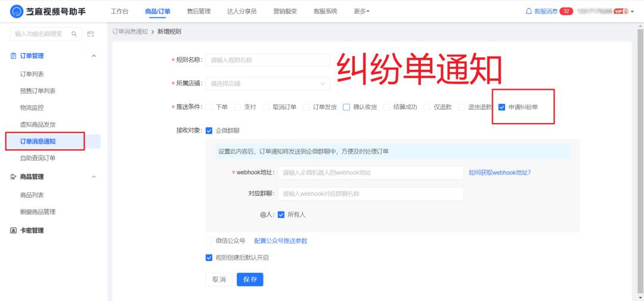The width and height of the screenshot is (644, 301).
Task: Uncheck the @人 所有人 checkbox
Action: 281,214
